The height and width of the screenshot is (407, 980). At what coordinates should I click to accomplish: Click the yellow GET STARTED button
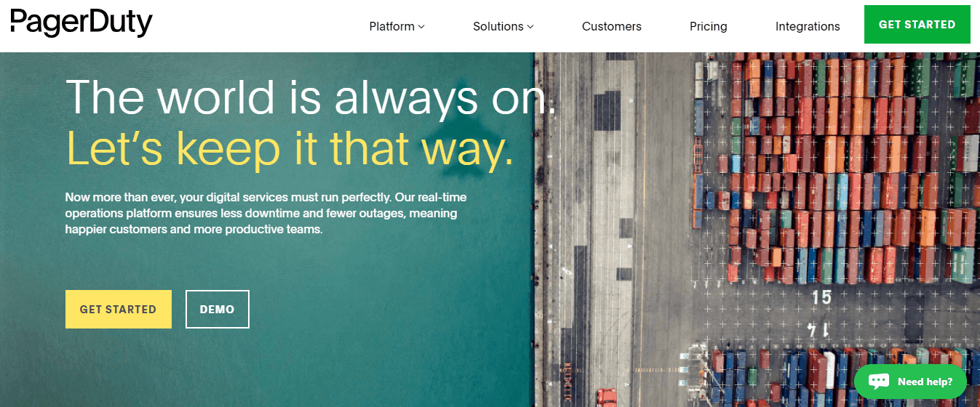(119, 309)
